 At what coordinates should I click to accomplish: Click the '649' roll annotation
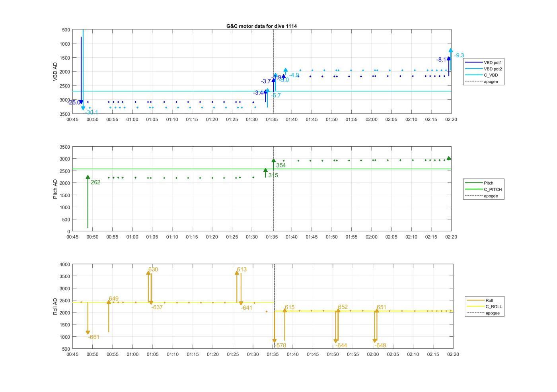point(113,299)
